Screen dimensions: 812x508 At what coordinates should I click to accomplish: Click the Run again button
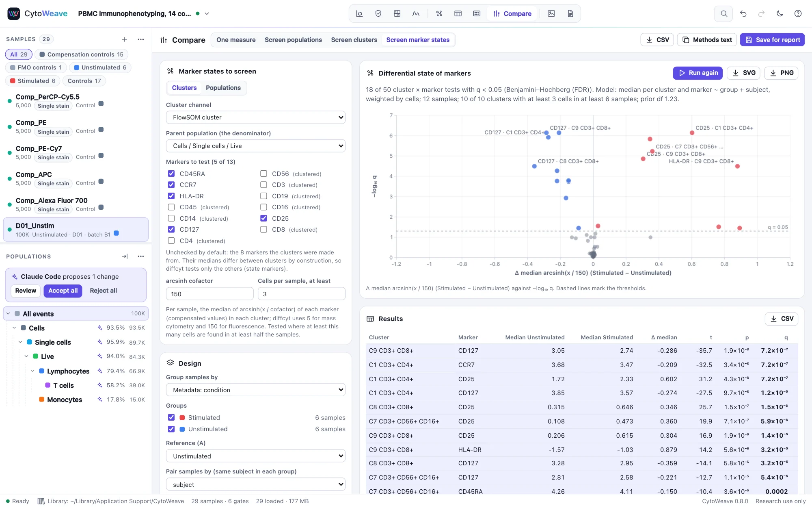[698, 73]
